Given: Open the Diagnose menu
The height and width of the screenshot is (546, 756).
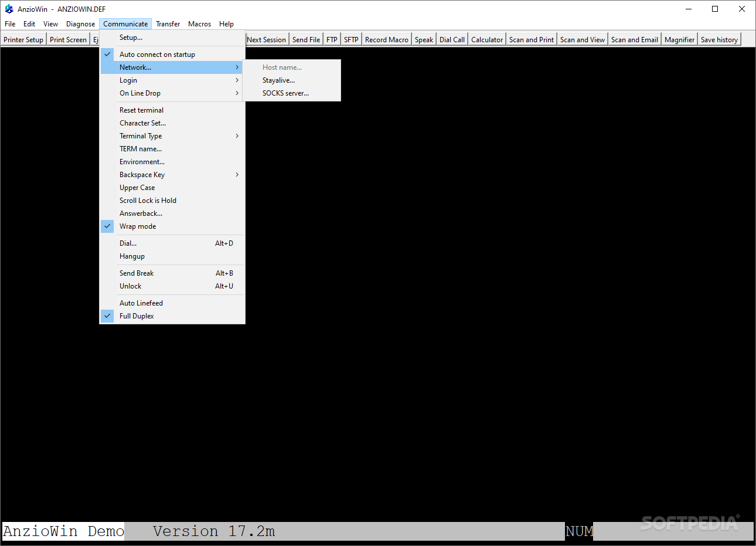Looking at the screenshot, I should pyautogui.click(x=80, y=24).
